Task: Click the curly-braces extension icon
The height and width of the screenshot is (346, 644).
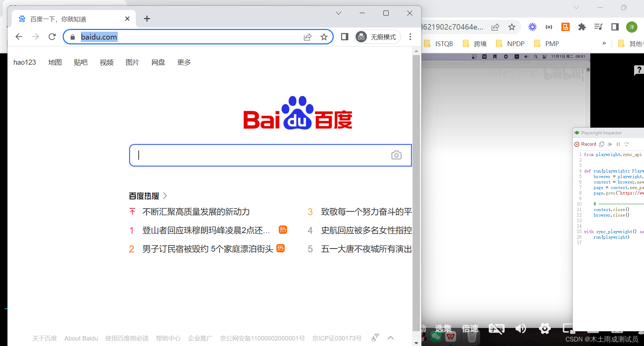Action: 549,27
